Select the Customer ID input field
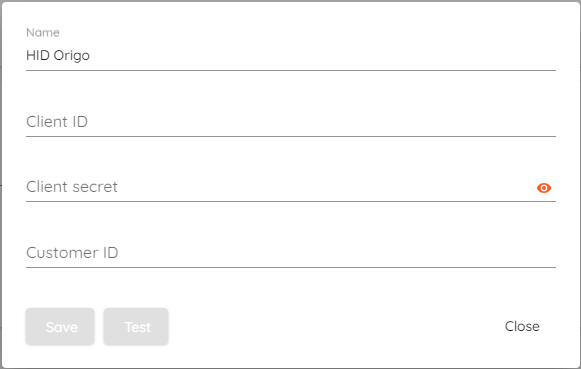This screenshot has width=581, height=369. 291,253
